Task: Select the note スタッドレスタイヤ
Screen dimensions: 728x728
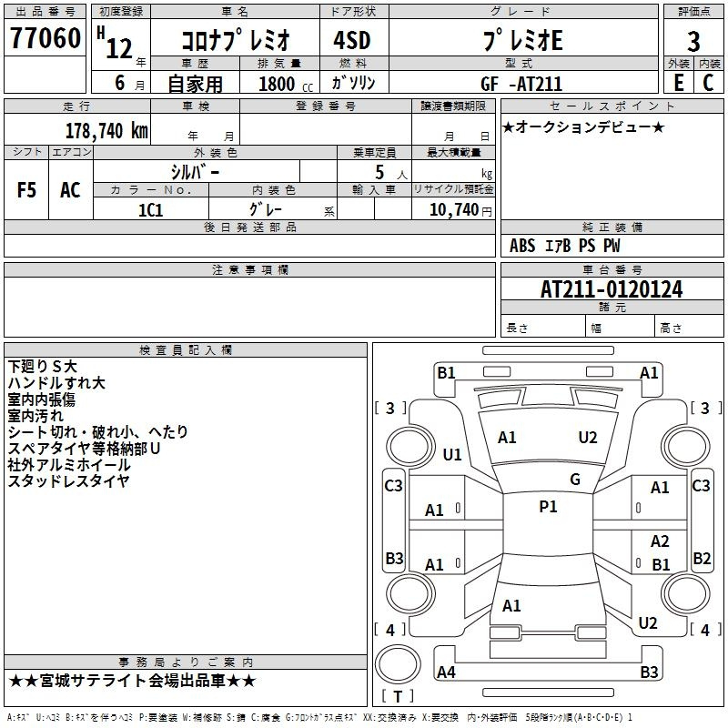Action: tap(68, 481)
